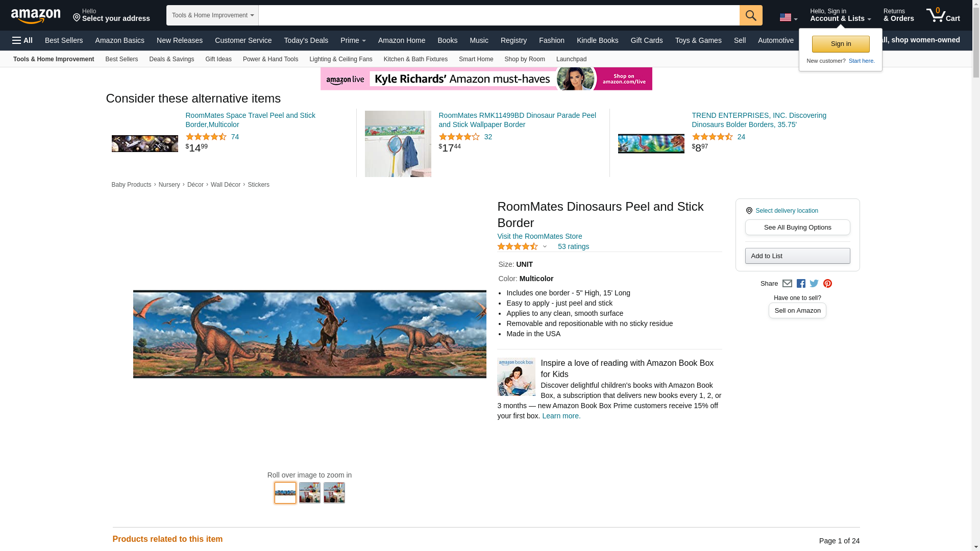Open Tools & Home Improvement search category dropdown

pos(212,15)
